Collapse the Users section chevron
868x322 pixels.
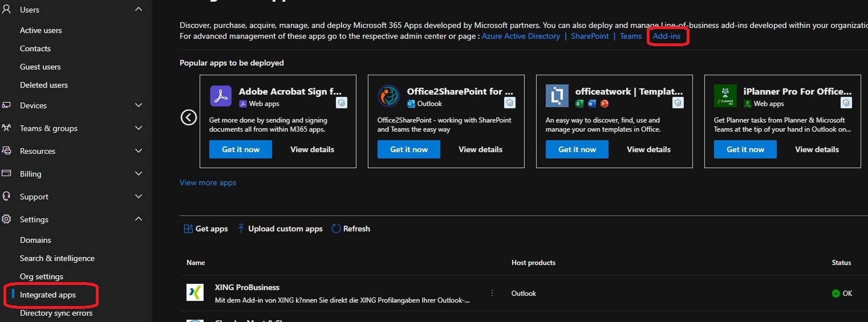click(x=138, y=9)
